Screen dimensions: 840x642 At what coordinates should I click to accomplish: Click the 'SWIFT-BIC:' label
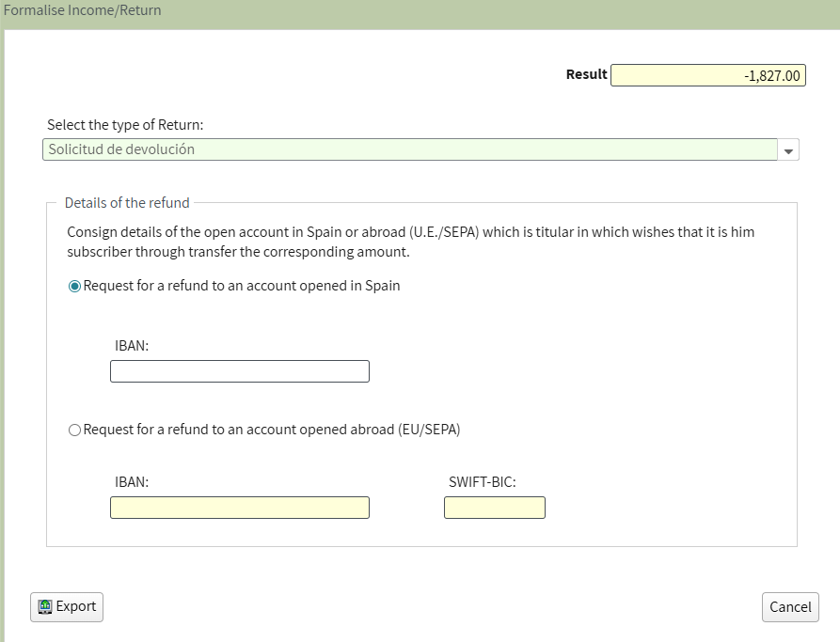(x=483, y=482)
